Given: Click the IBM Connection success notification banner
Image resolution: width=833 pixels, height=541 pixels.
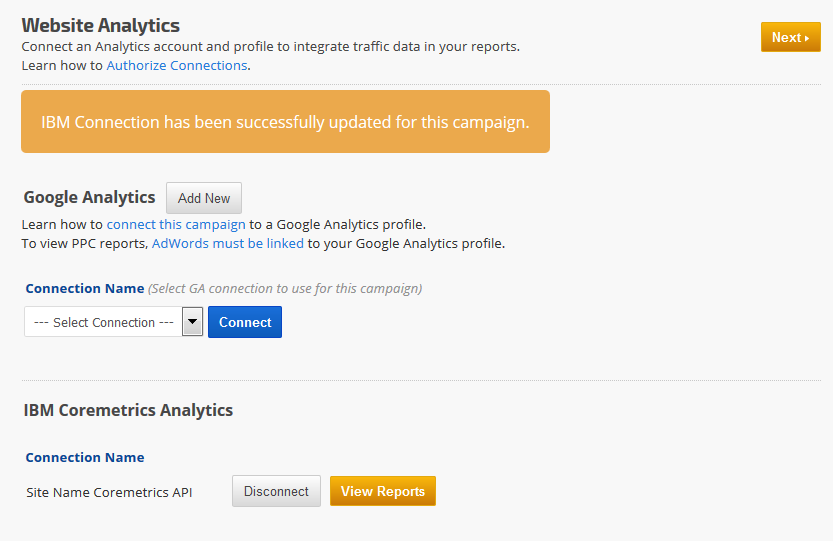Looking at the screenshot, I should click(x=285, y=122).
